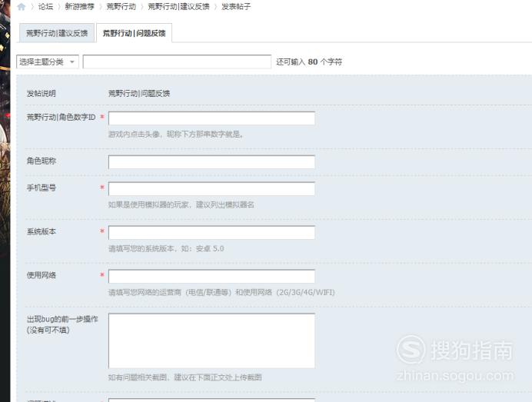This screenshot has height=402, width=532.
Task: Click the 荒野行动|角色数字ID input box
Action: click(x=211, y=118)
